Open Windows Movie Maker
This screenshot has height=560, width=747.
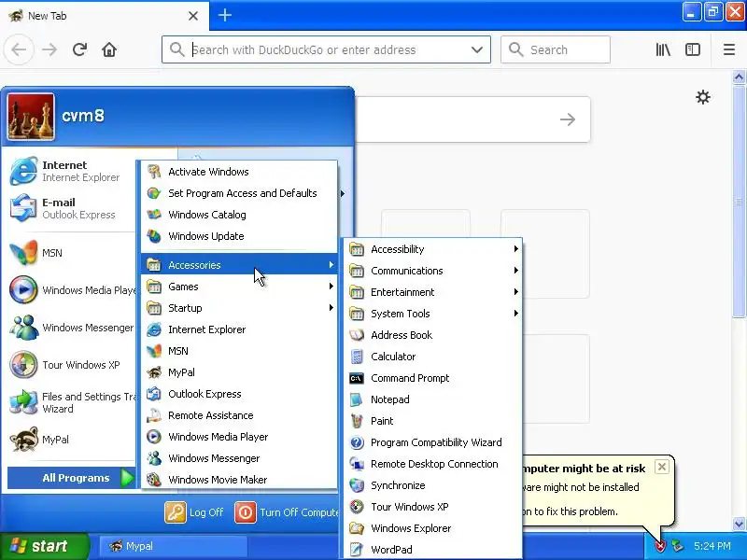pos(239,479)
